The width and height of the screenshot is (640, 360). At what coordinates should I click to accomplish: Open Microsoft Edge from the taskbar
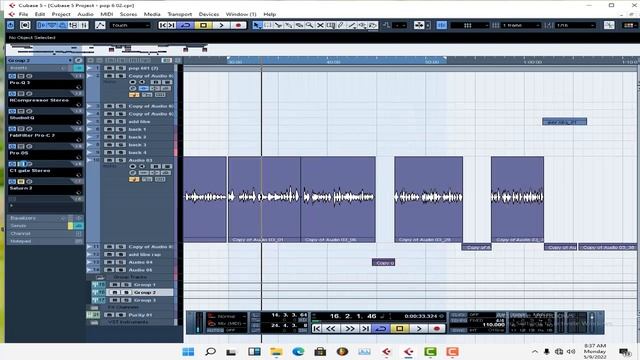click(x=298, y=351)
